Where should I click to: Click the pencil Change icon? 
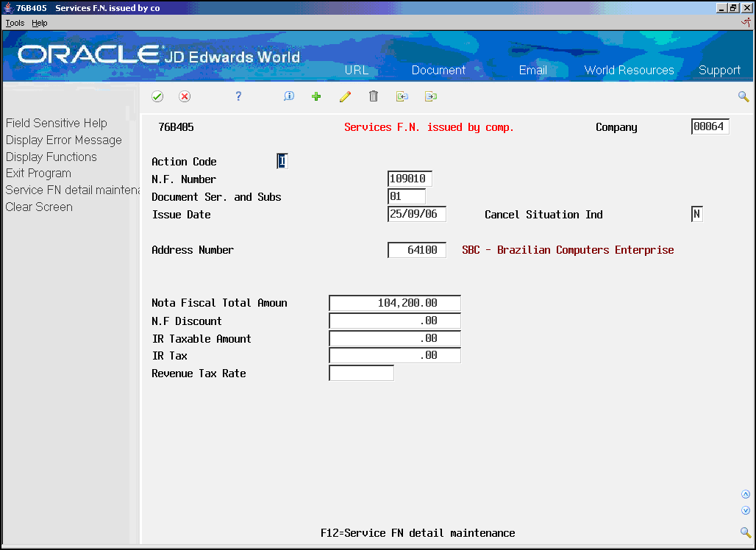(345, 96)
